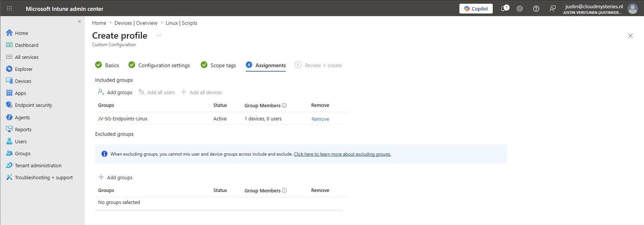Switch to Configuration settings step
Screen dimensions: 644x225
pos(159,65)
